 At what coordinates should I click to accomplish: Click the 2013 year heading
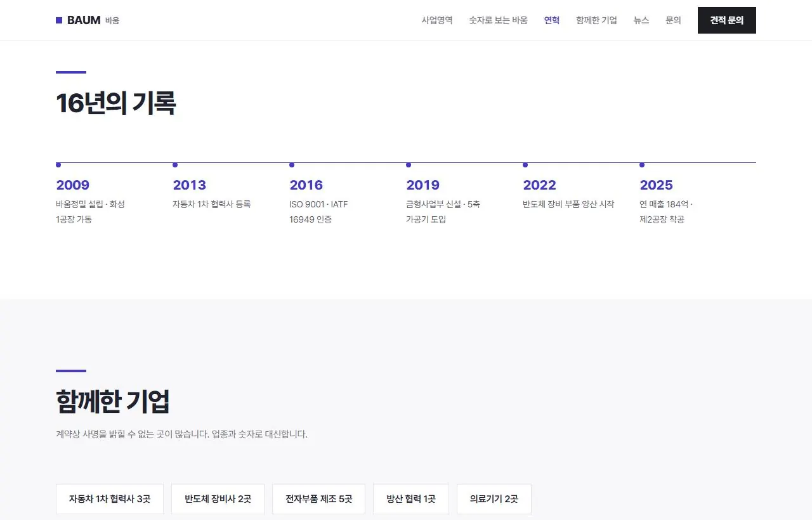[x=190, y=185]
